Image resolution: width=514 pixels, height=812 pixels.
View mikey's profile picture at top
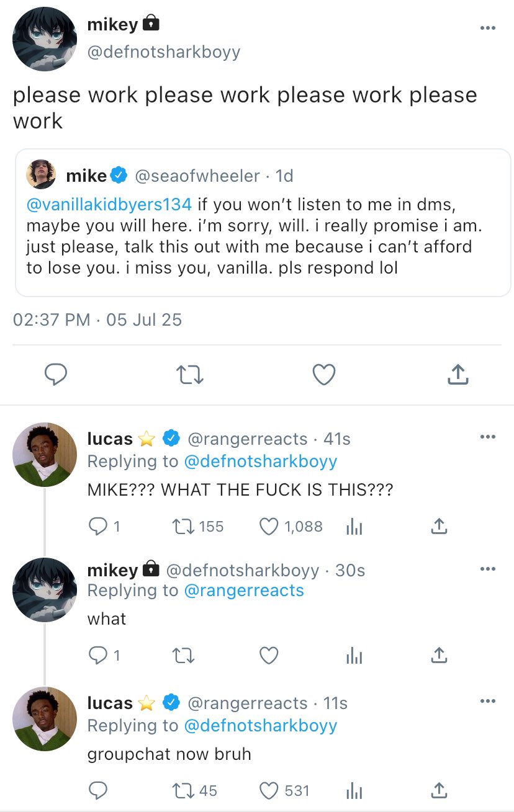coord(45,38)
